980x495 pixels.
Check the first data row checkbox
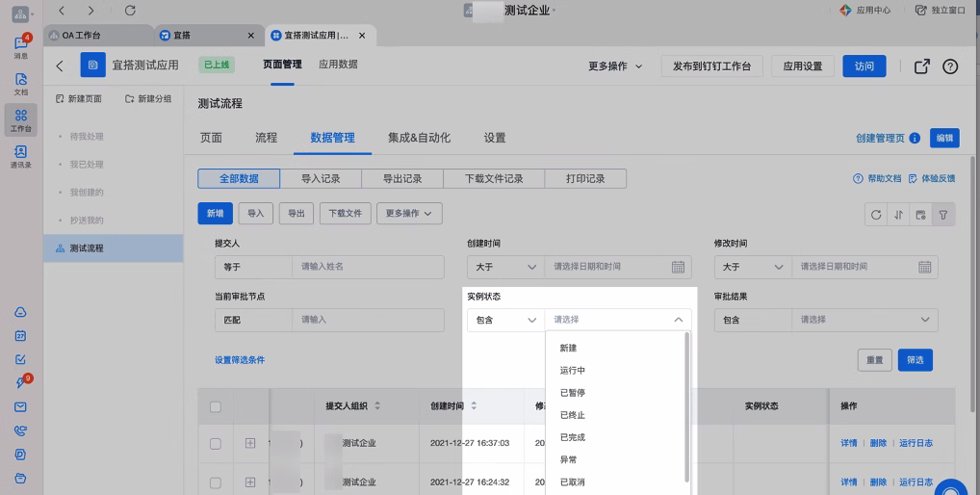tap(216, 444)
